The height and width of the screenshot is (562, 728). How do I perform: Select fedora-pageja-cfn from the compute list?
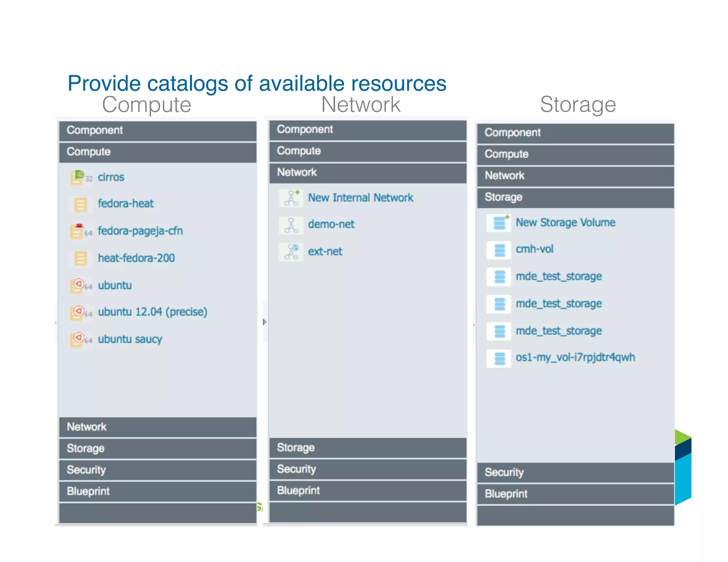pos(140,231)
